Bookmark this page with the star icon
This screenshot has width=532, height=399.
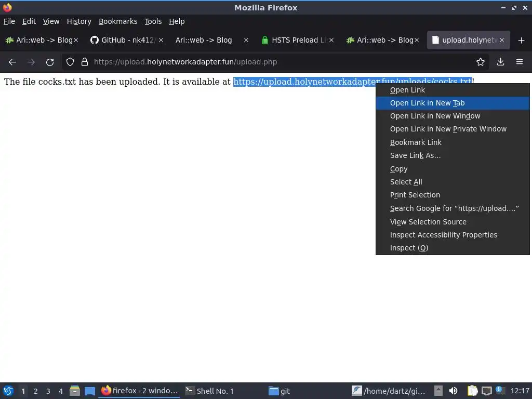(481, 62)
